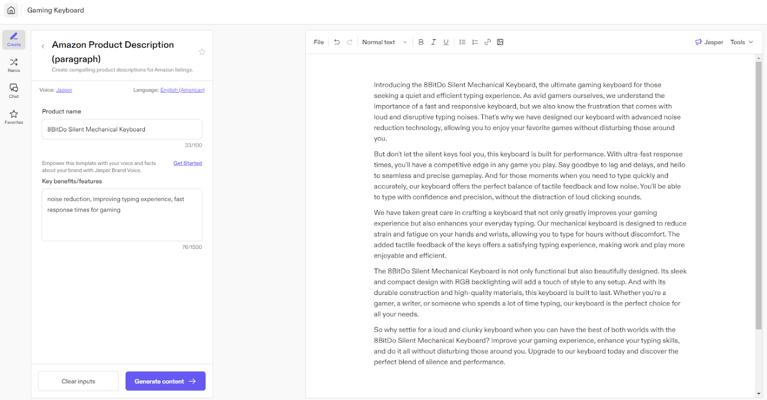Click the scrollbar down arrow
The height and width of the screenshot is (400, 767).
tap(759, 394)
